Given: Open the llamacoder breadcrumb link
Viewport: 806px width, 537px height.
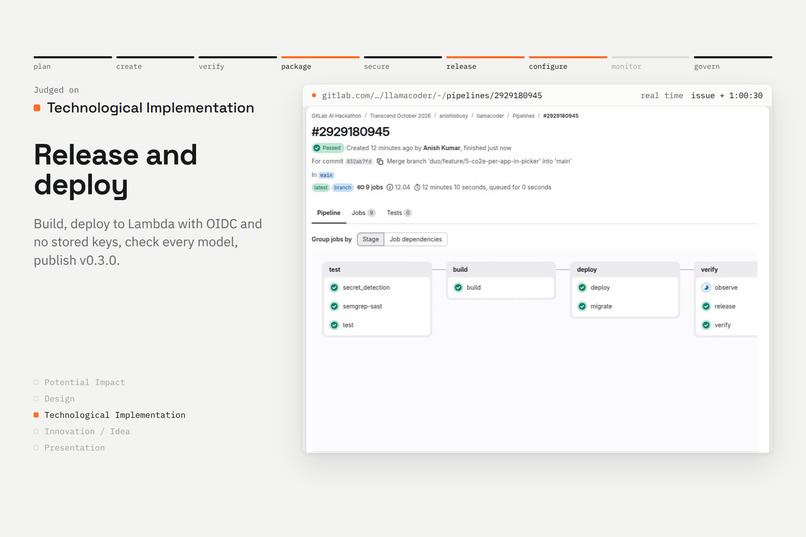Looking at the screenshot, I should tap(490, 116).
